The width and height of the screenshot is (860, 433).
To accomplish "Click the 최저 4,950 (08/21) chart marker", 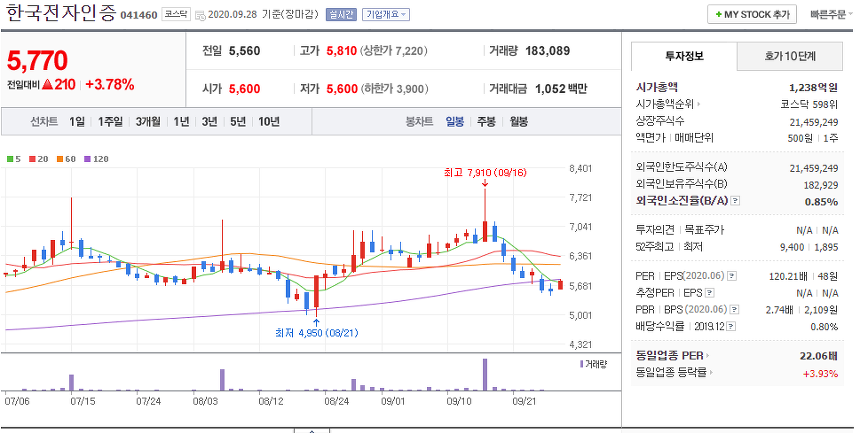I will [316, 333].
